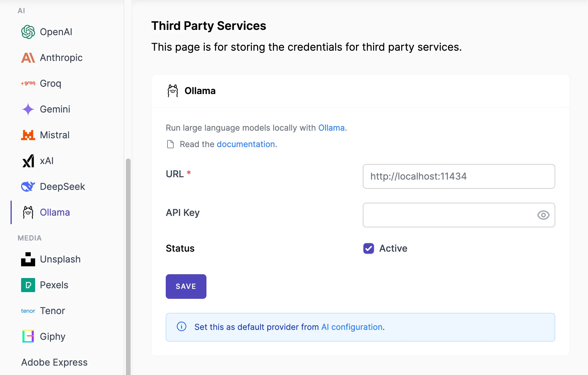Open the AI configuration link
588x375 pixels.
pos(351,327)
